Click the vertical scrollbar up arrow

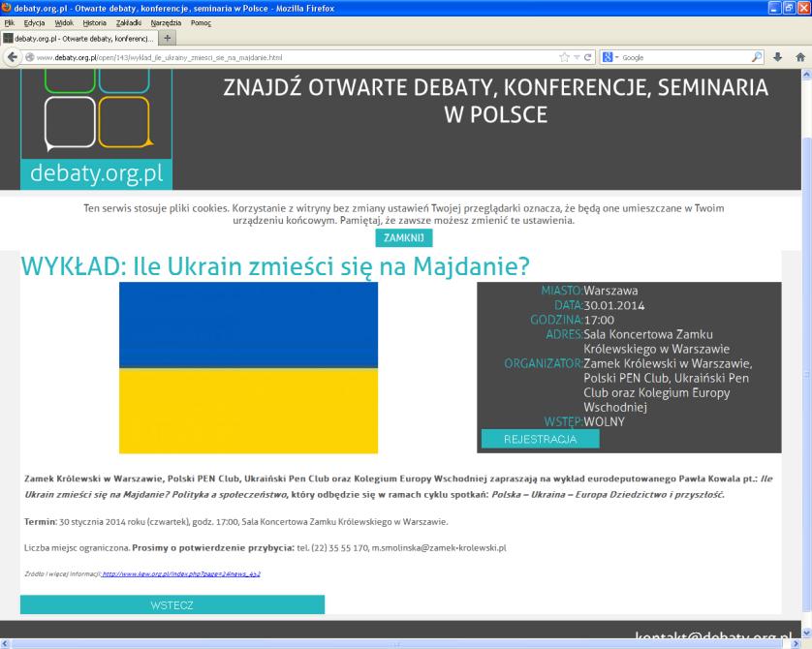pos(806,75)
